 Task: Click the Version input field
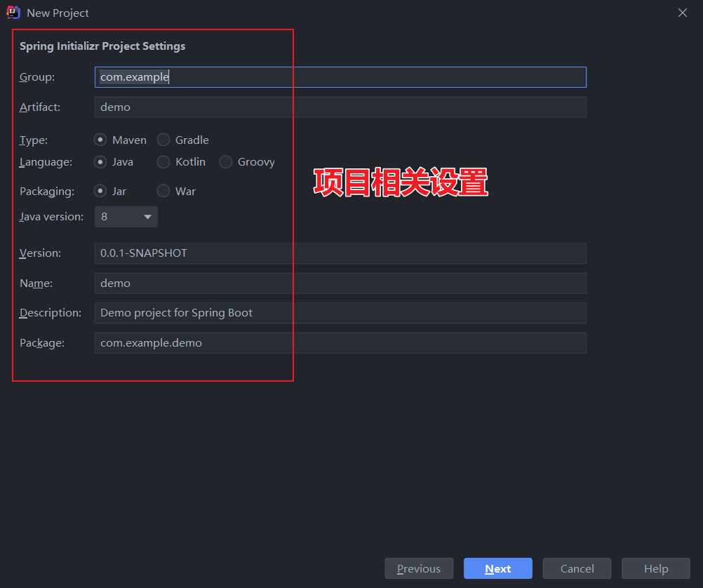(x=340, y=253)
